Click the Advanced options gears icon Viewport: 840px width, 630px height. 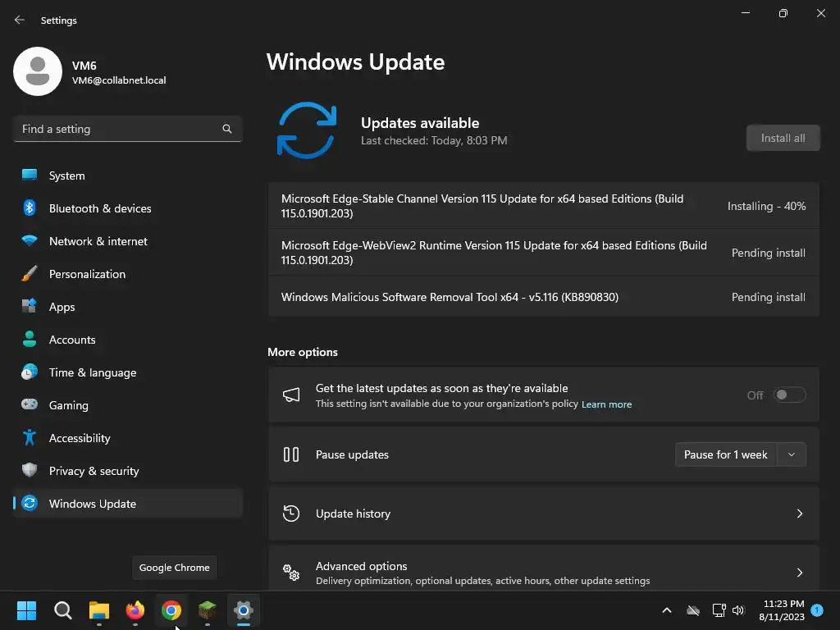[291, 573]
